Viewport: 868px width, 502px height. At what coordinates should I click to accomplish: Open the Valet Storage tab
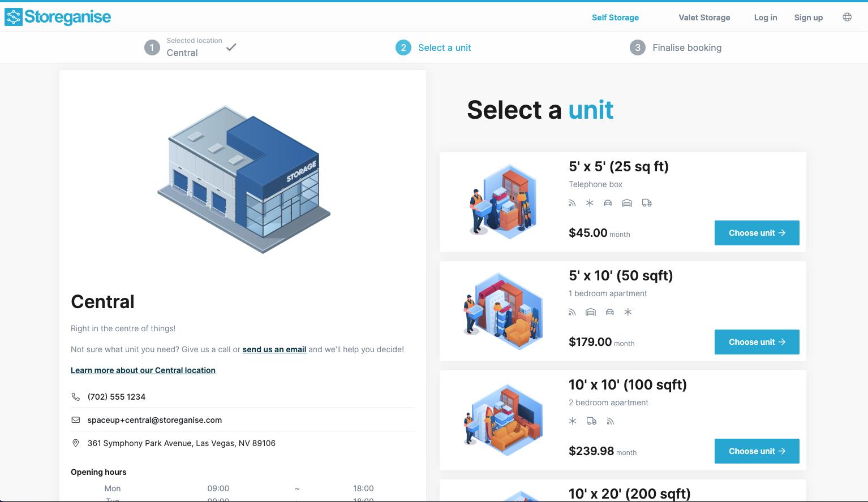tap(704, 18)
